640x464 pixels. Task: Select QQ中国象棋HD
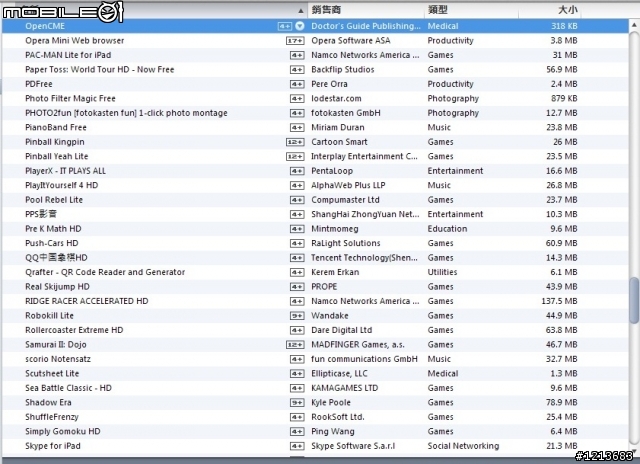[x=315, y=258]
